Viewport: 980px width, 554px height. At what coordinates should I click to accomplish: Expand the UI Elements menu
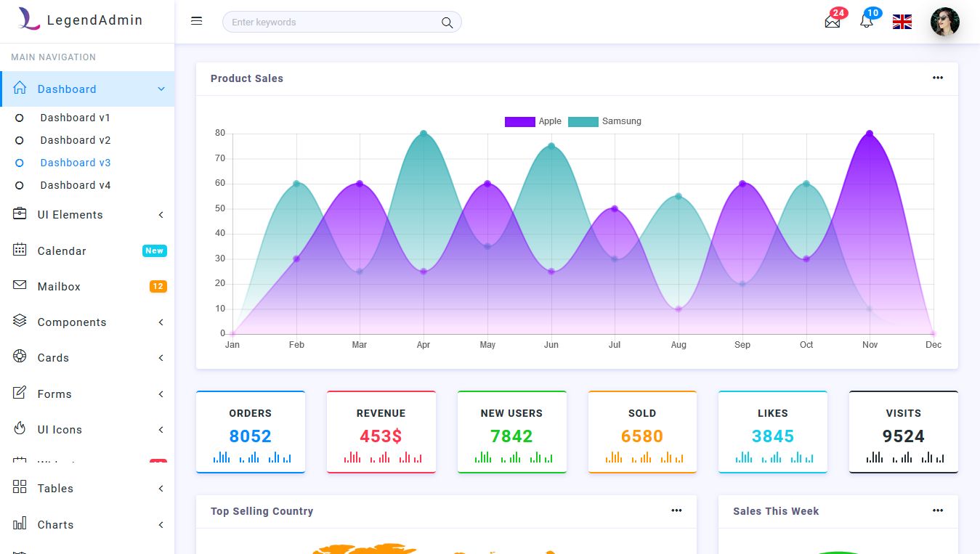69,214
